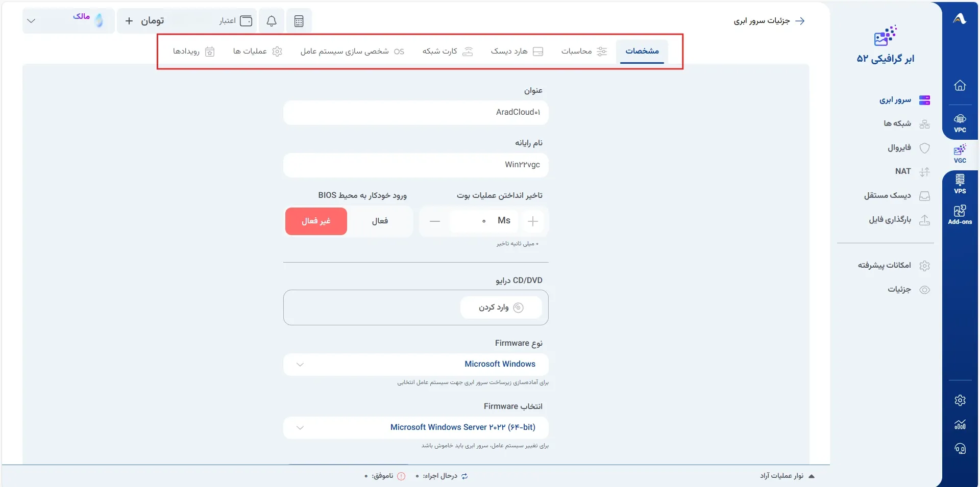The image size is (980, 487).
Task: Switch to the کارت شبکه tab
Action: [448, 52]
